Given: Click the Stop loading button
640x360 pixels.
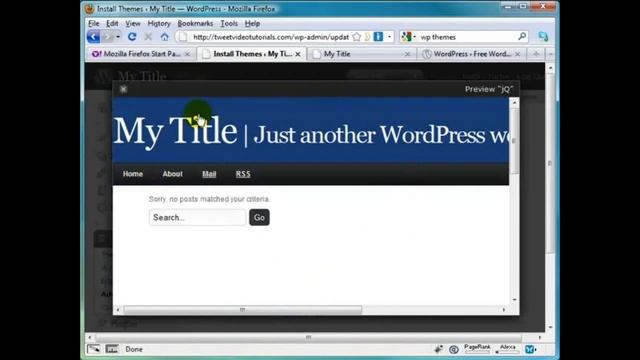Looking at the screenshot, I should point(148,37).
